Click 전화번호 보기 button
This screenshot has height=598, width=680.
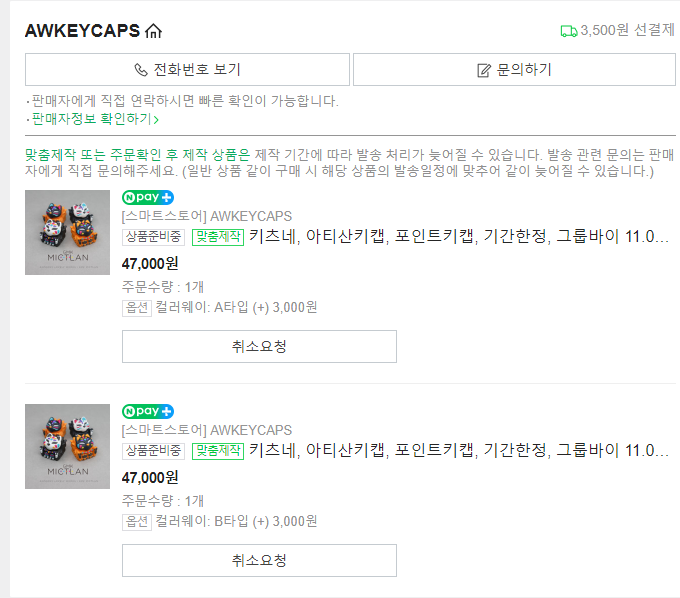(187, 70)
